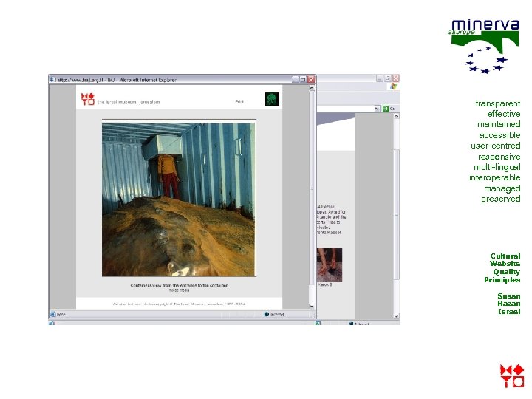This screenshot has width=532, height=399.
Task: Click the word "preserved" in principles list
Action: pyautogui.click(x=501, y=199)
